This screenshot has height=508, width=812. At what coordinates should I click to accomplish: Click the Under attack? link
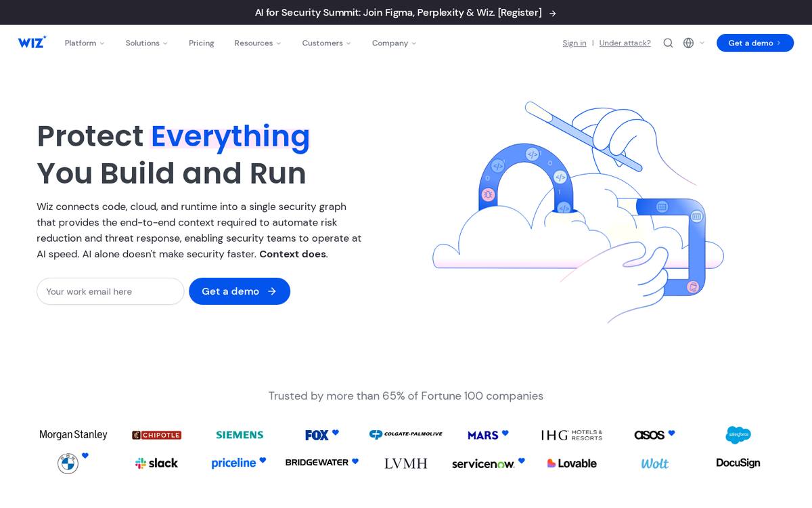625,43
